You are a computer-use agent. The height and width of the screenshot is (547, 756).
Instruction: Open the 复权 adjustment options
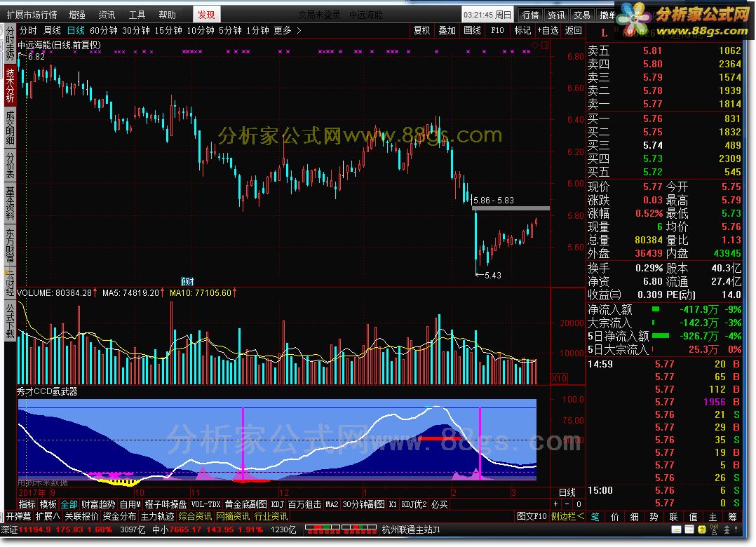click(422, 30)
